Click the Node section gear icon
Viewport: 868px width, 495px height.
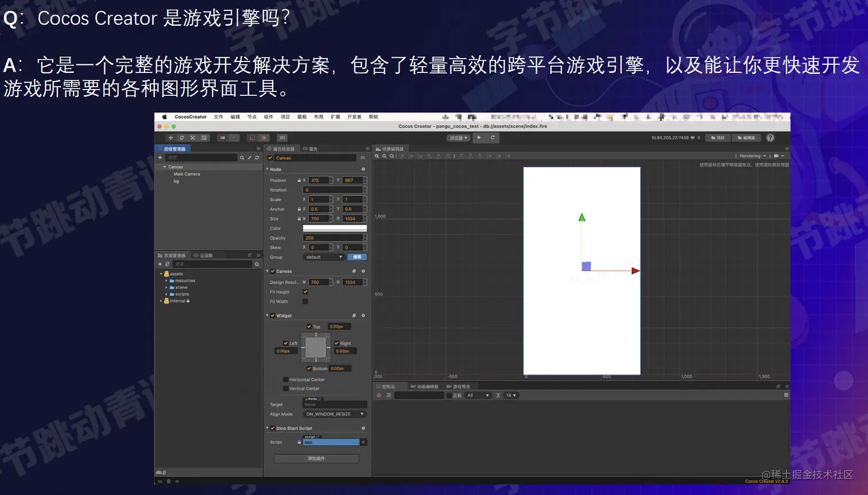point(363,169)
